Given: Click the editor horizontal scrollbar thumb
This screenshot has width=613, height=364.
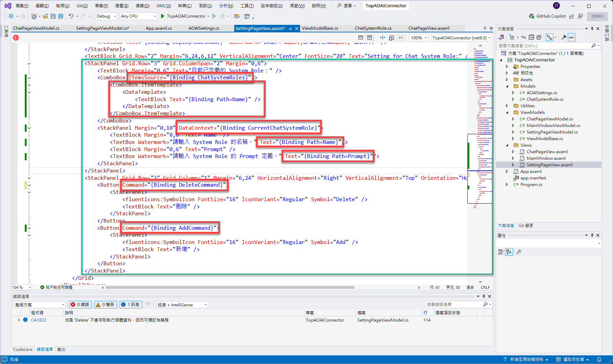Looking at the screenshot, I should pyautogui.click(x=230, y=287).
